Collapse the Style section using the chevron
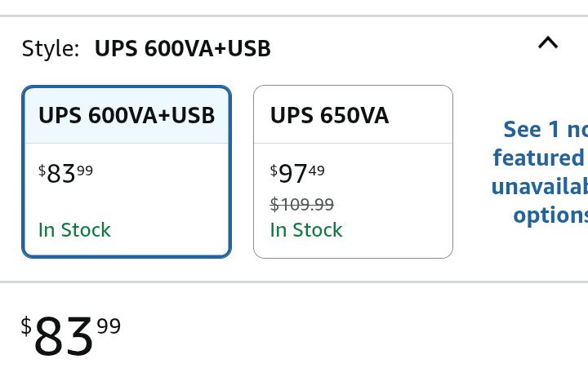Screen dimensions: 588x377 (548, 43)
